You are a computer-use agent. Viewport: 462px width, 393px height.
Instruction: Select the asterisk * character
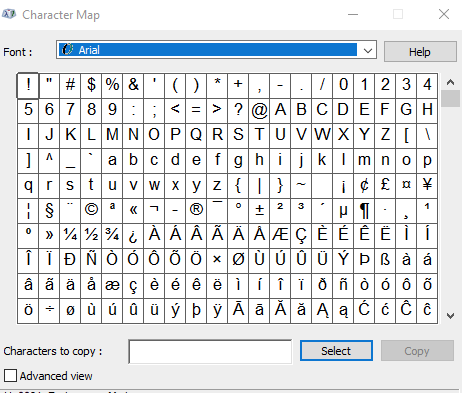click(217, 86)
